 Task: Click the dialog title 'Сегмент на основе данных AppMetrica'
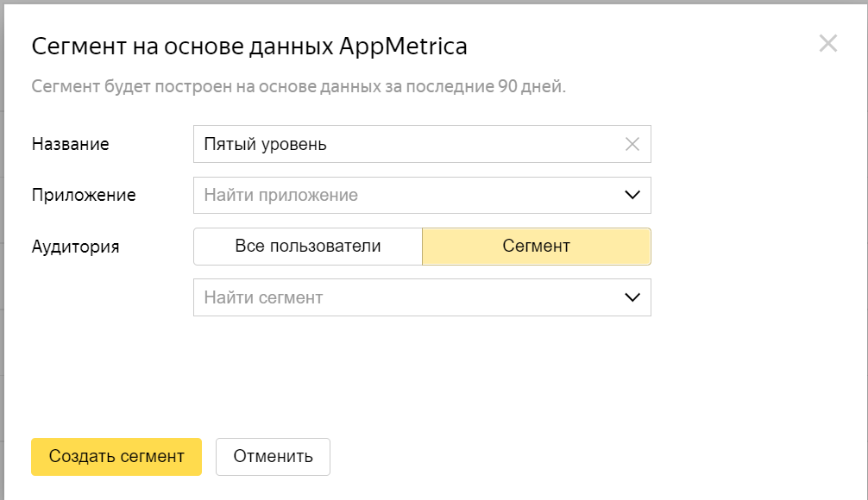(x=248, y=46)
